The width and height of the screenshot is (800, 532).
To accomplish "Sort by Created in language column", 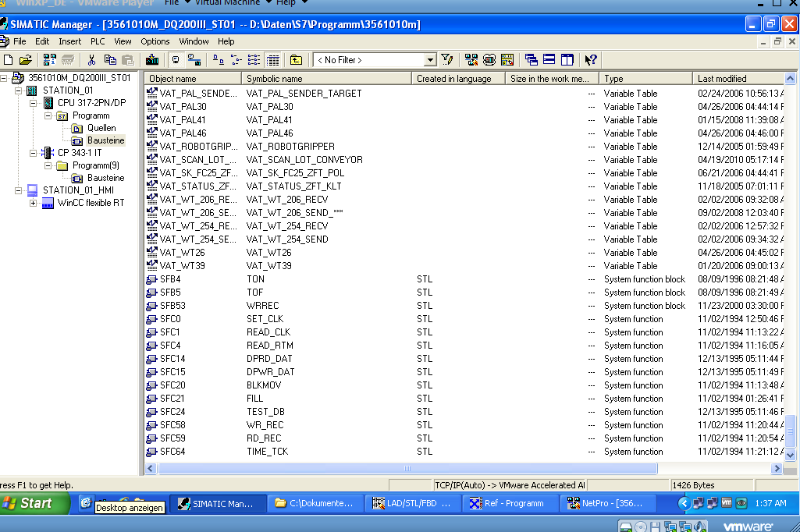I will point(458,79).
